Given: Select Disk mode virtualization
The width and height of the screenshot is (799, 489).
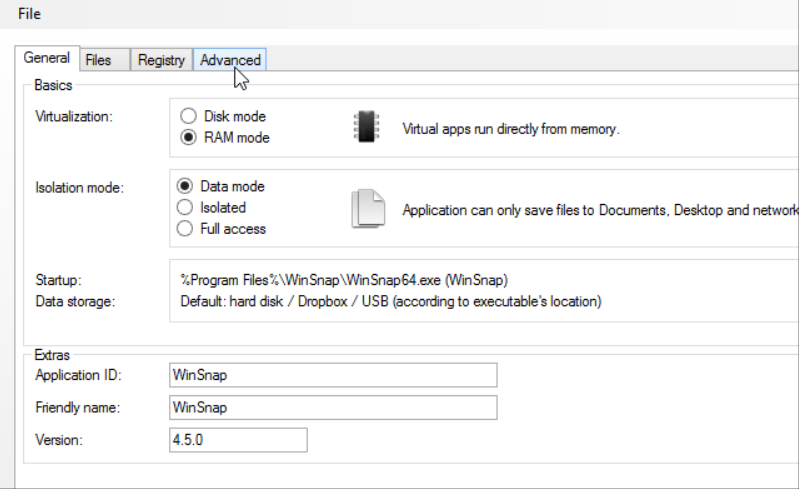Looking at the screenshot, I should coord(187,117).
